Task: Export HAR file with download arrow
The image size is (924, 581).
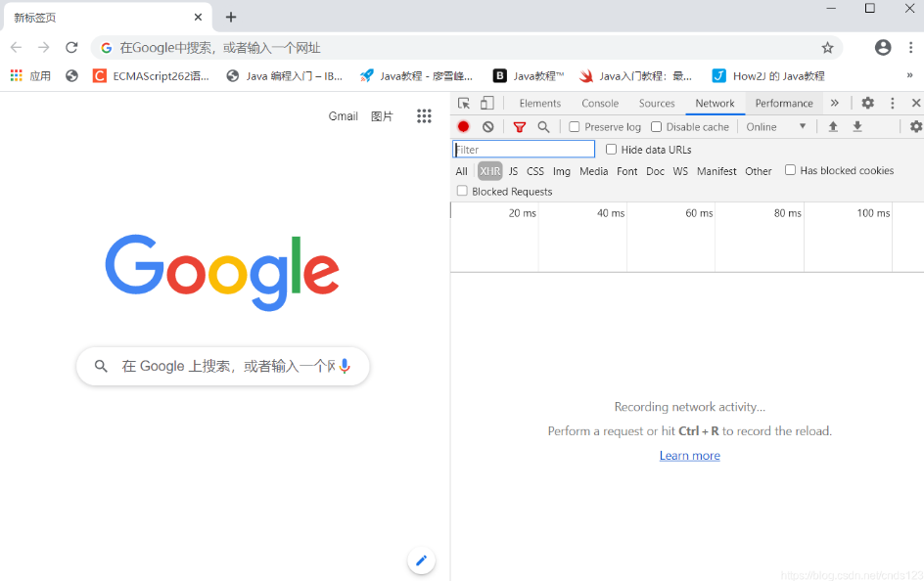Action: (857, 126)
